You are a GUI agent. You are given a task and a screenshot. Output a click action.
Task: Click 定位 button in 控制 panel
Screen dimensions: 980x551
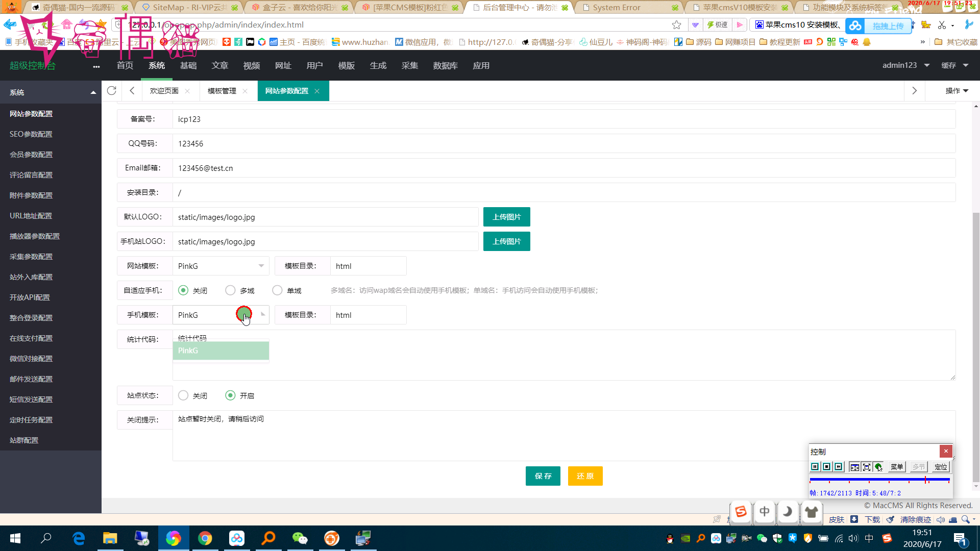click(941, 467)
